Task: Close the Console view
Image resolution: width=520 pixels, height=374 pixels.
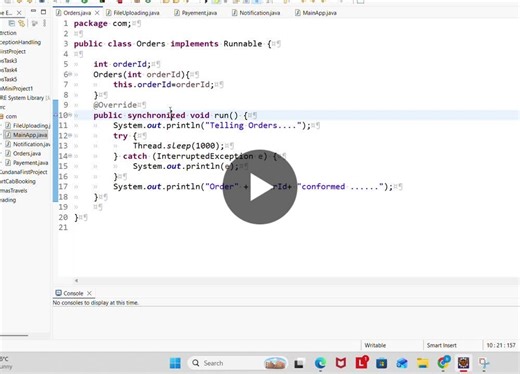Action: click(89, 293)
